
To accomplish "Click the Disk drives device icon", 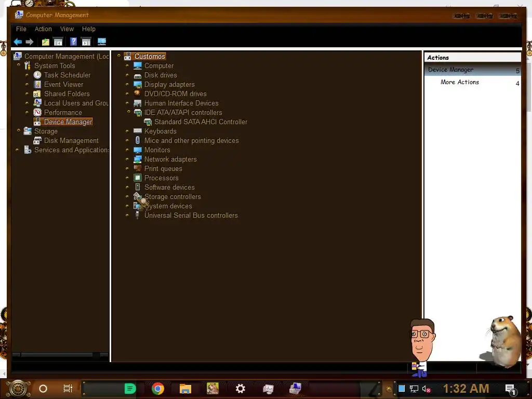I will 137,75.
